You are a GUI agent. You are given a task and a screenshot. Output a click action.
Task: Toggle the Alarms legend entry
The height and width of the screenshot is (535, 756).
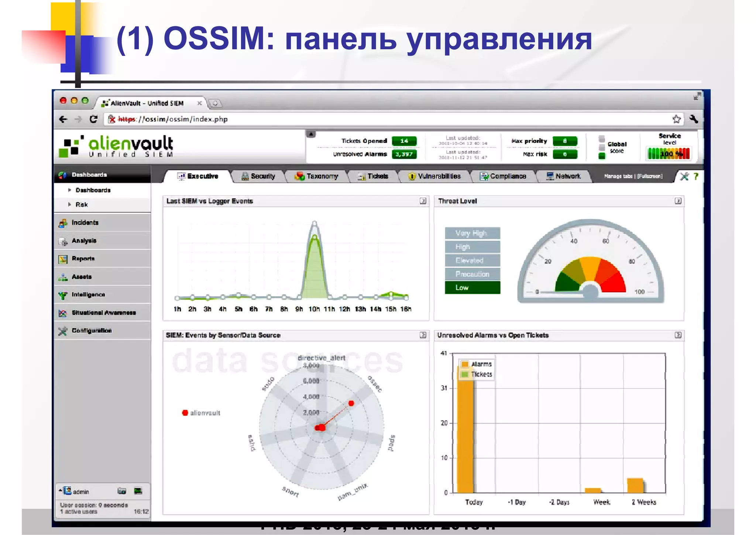(x=477, y=364)
